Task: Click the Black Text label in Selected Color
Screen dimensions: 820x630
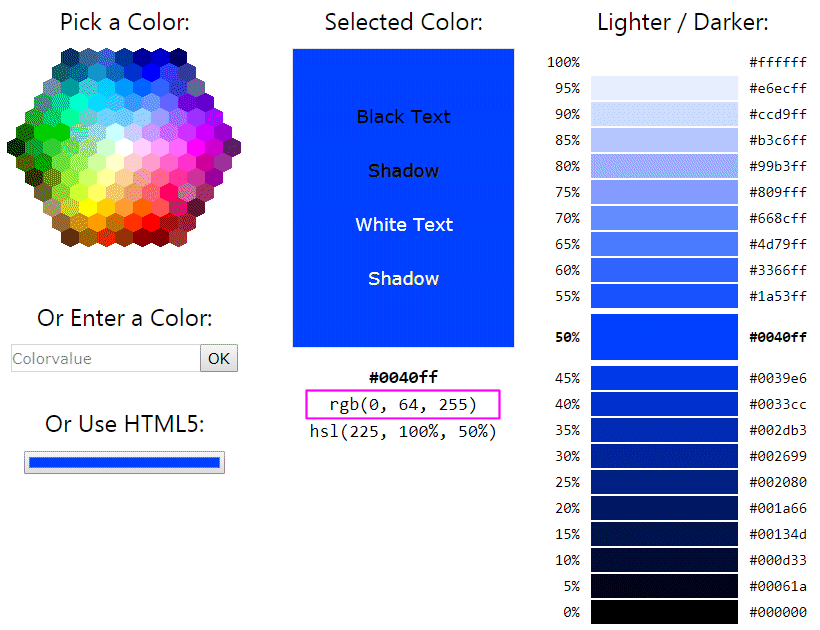Action: coord(403,117)
